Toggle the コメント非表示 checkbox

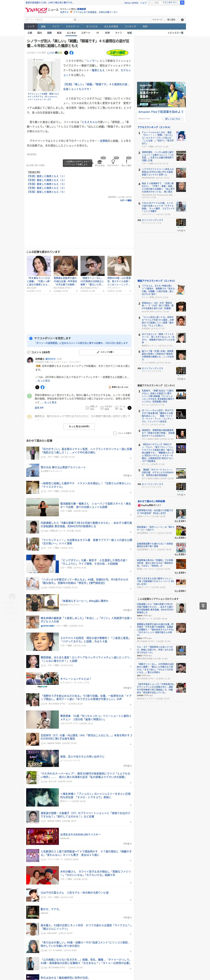(115, 433)
